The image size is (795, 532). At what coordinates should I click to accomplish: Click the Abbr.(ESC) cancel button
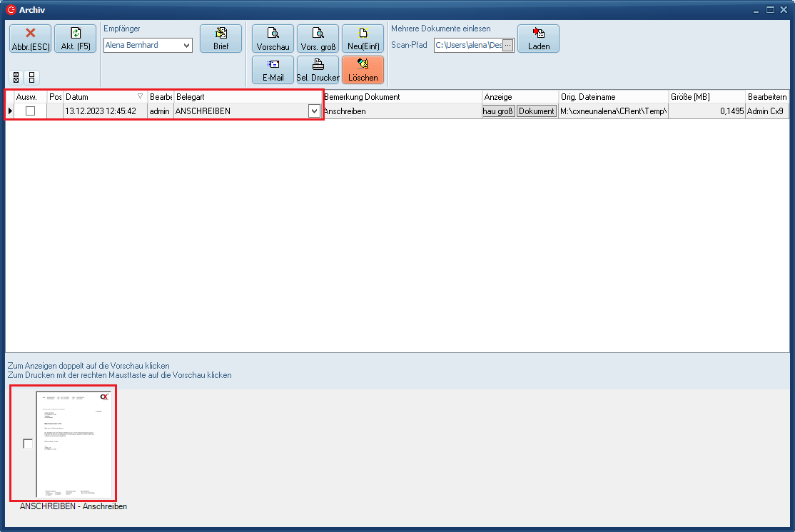click(x=30, y=39)
